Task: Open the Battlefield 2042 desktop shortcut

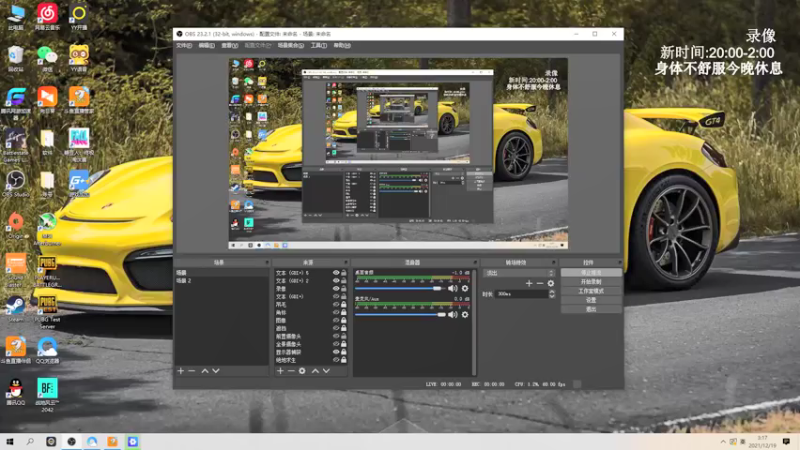Action: [x=47, y=395]
